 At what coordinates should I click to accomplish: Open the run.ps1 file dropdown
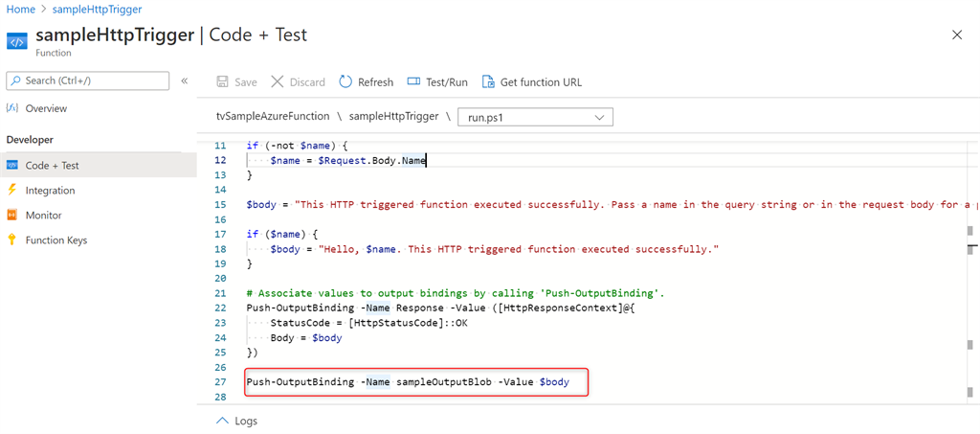tap(536, 118)
